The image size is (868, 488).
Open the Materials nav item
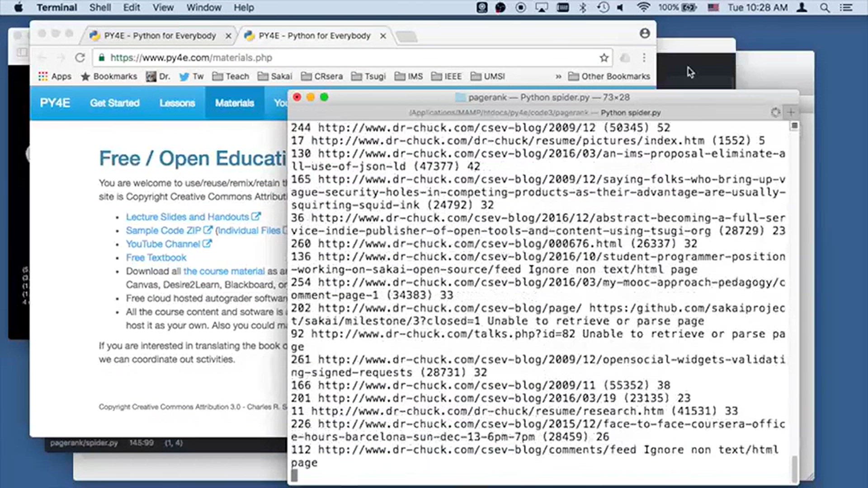point(234,103)
